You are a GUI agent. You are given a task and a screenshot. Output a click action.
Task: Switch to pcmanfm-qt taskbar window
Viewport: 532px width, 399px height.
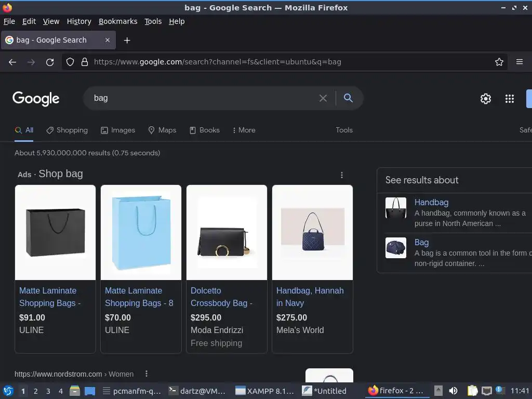click(132, 391)
